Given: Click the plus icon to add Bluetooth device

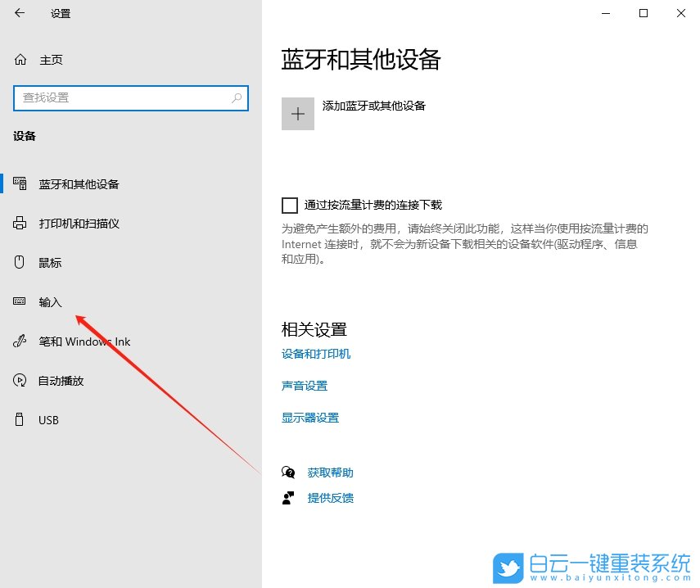Looking at the screenshot, I should 298,113.
